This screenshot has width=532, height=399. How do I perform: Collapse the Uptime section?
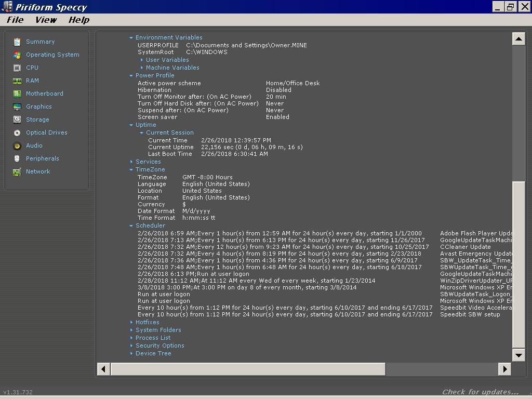pyautogui.click(x=131, y=125)
